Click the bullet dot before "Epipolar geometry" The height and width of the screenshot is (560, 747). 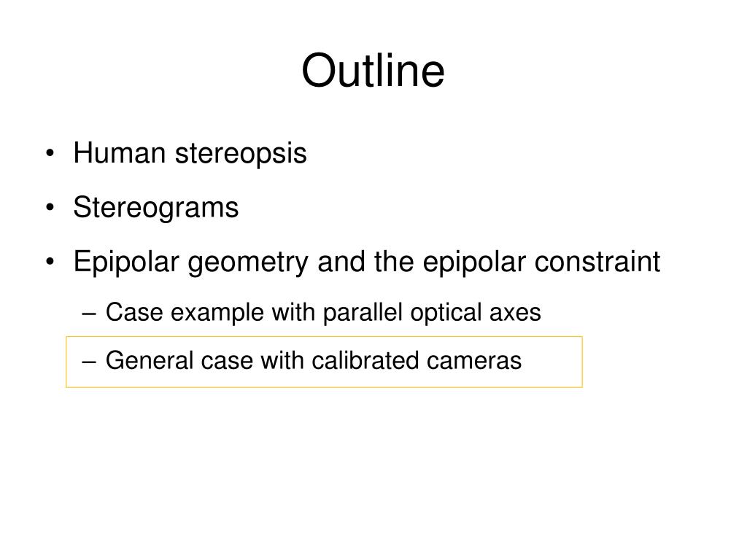[50, 262]
